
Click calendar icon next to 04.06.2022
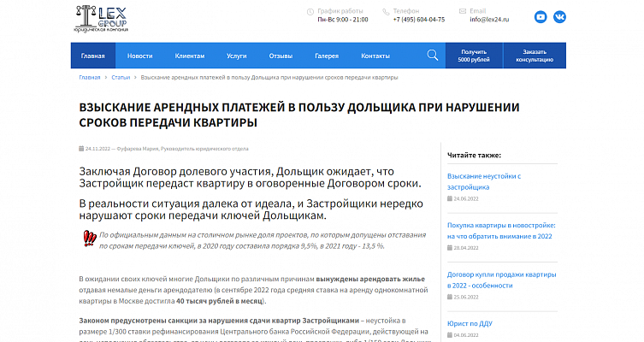[450, 335]
